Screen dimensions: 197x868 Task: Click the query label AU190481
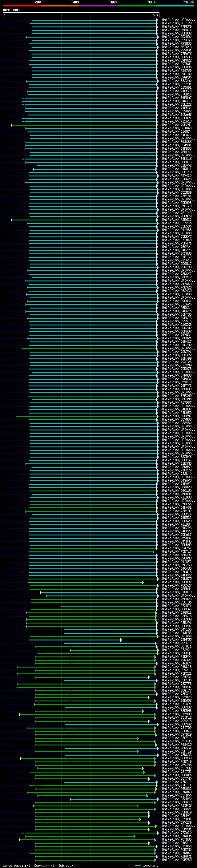coord(11,10)
